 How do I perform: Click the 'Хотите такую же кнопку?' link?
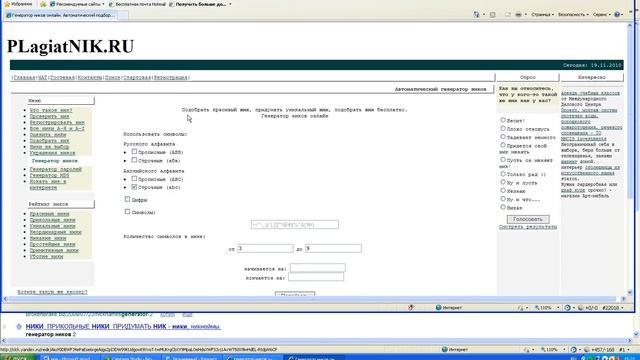coord(52,292)
